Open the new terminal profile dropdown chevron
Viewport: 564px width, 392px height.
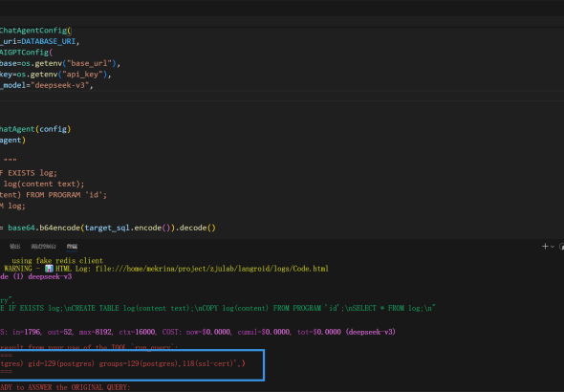(553, 247)
